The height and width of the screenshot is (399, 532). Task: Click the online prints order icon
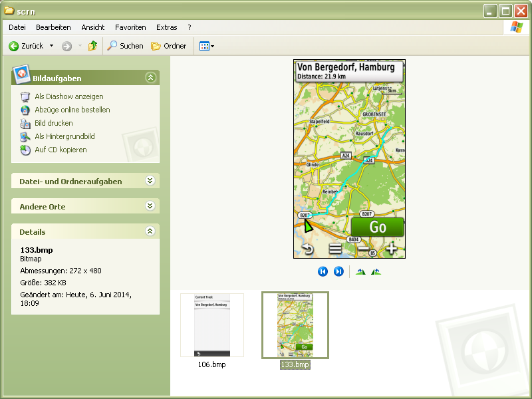point(25,110)
